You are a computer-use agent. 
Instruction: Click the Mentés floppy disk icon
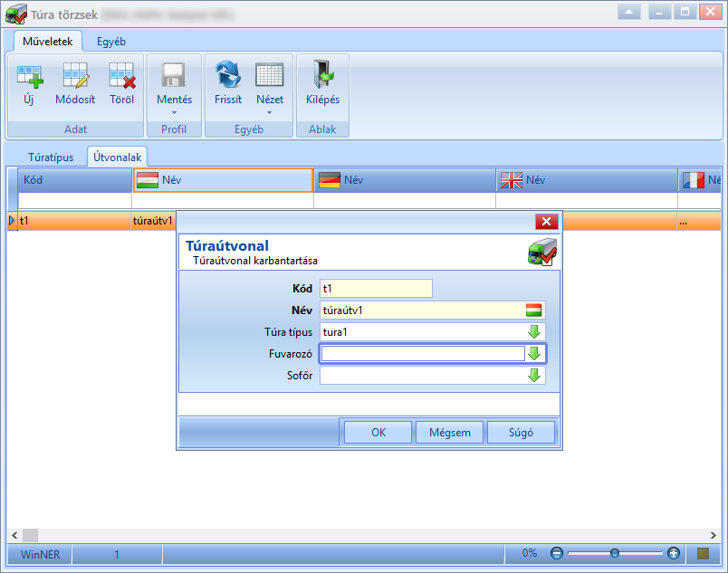coord(174,75)
